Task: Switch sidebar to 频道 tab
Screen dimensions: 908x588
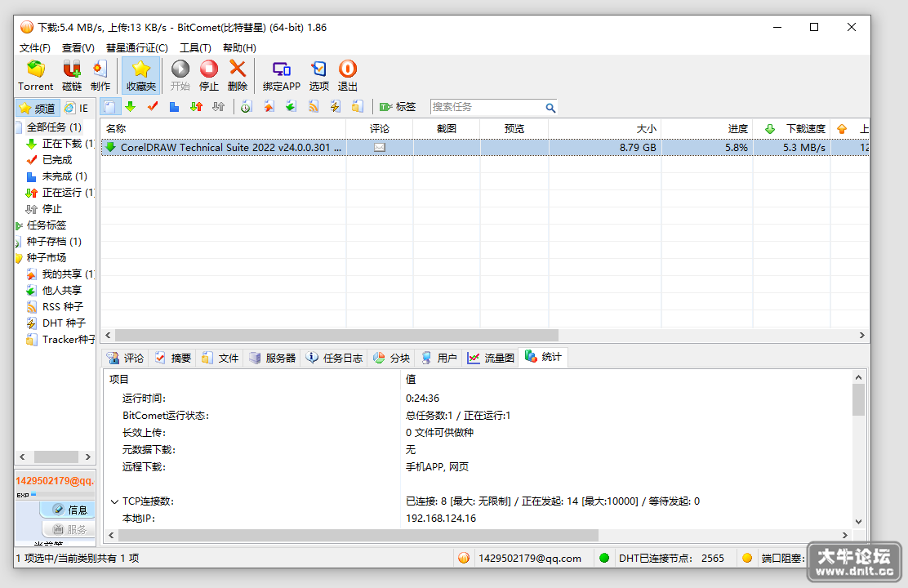Action: point(38,108)
